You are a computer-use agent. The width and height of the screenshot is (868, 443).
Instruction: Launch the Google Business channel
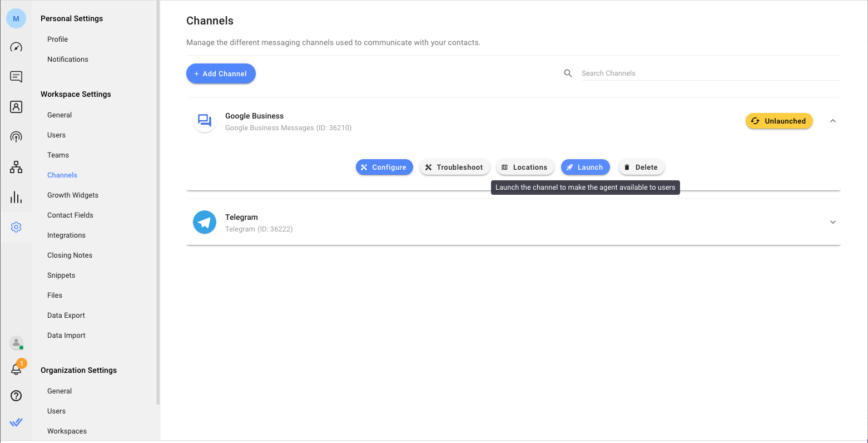[x=585, y=168]
